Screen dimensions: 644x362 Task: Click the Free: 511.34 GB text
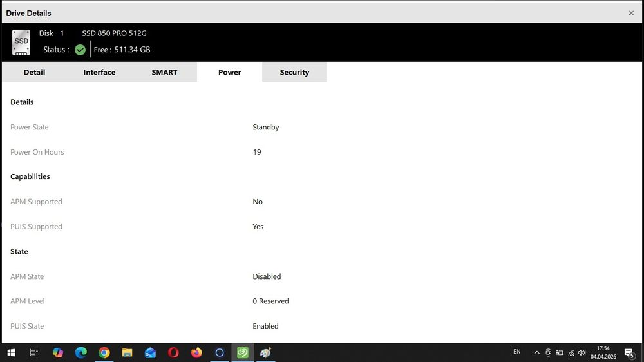click(122, 50)
